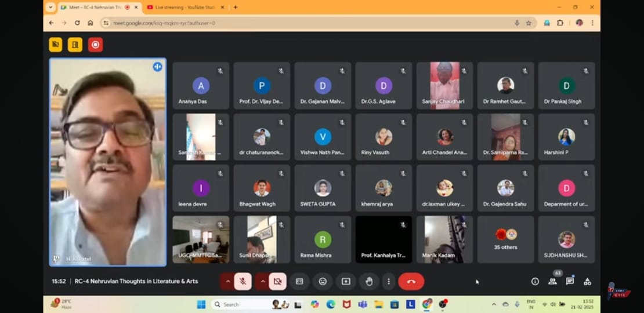This screenshot has width=644, height=313.
Task: Expand audio settings arrow beside microphone
Action: (227, 281)
